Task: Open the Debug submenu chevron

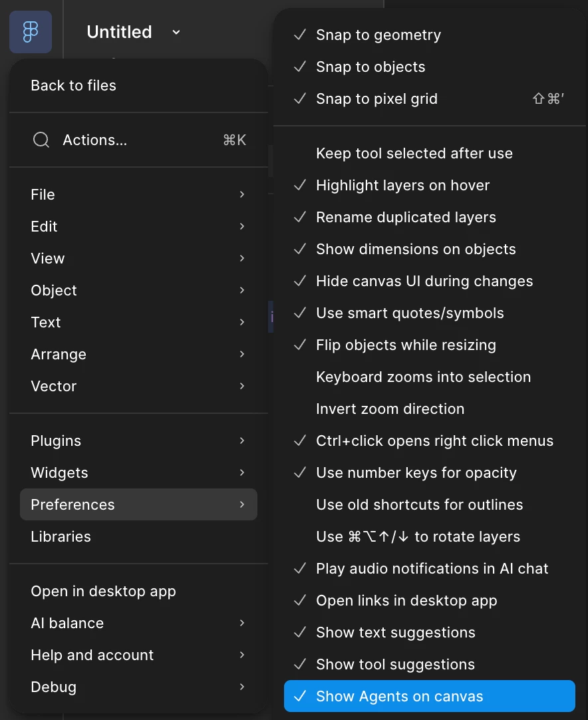Action: click(242, 687)
